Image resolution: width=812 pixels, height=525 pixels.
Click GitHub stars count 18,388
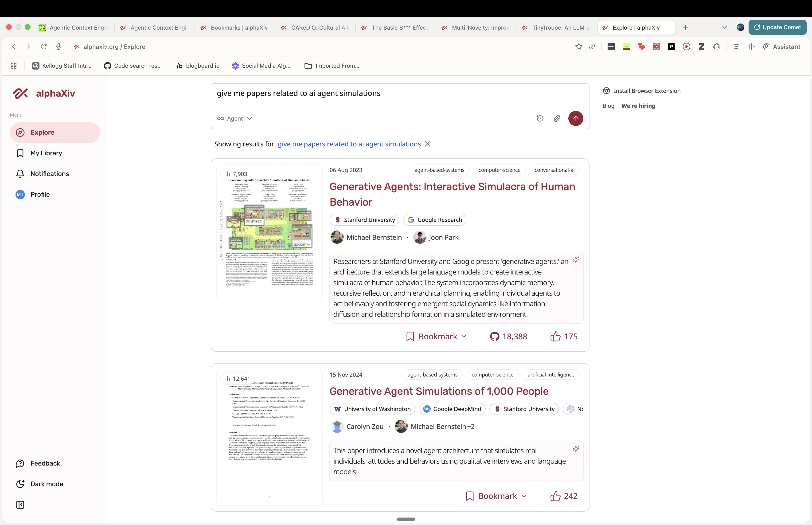pos(508,337)
